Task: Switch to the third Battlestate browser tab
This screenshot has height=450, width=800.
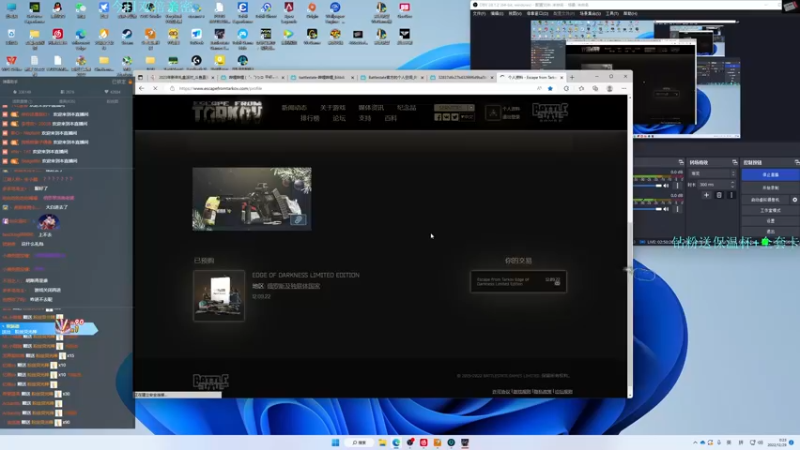Action: (321, 78)
